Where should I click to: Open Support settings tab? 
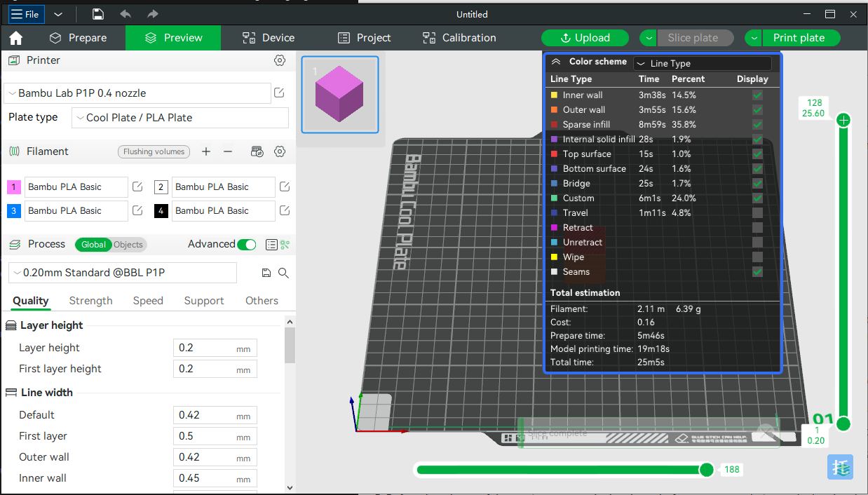[x=204, y=301]
